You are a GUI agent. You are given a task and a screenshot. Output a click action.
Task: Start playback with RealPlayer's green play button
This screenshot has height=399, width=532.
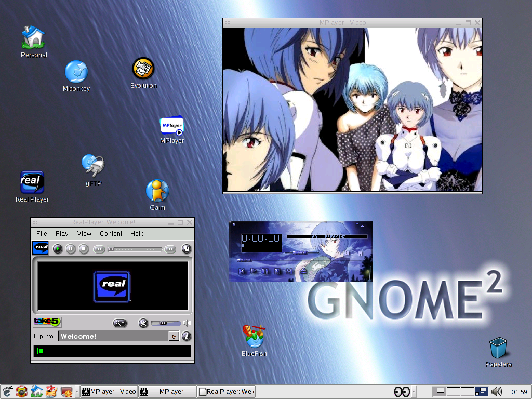point(57,249)
